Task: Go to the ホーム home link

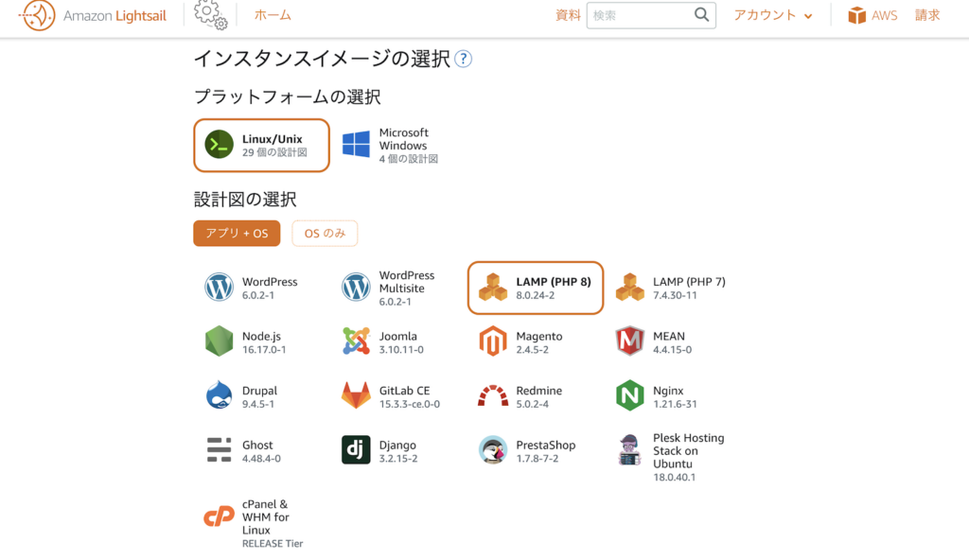Action: pos(273,15)
